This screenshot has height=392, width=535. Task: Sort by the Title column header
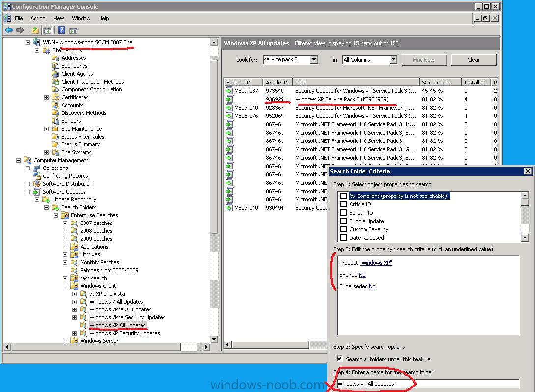click(x=356, y=82)
